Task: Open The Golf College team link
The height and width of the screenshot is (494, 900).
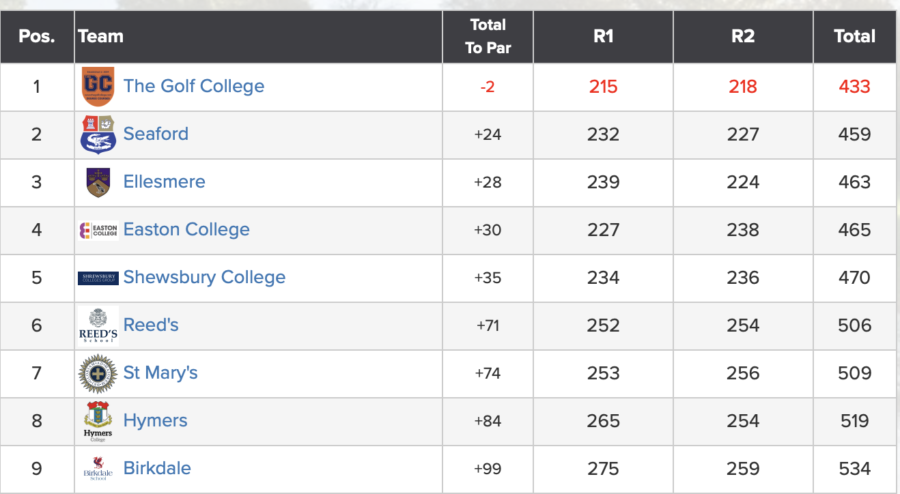Action: point(194,86)
